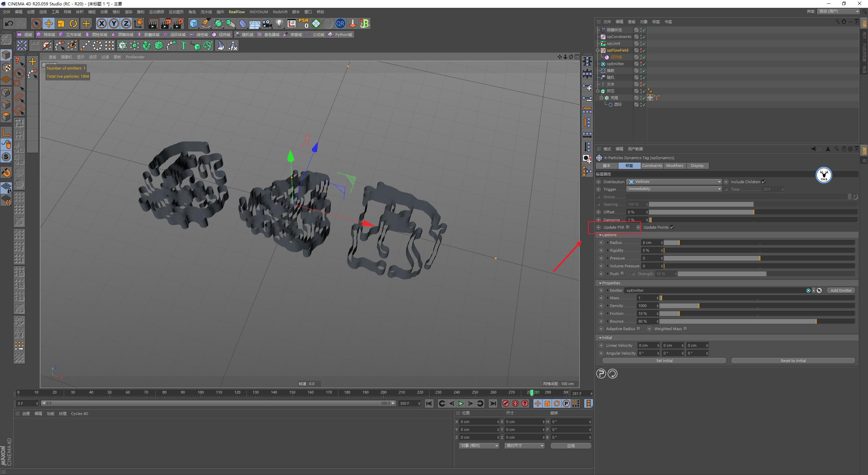Viewport: 868px width, 475px height.
Task: Click the Add Emitter button
Action: (x=841, y=290)
